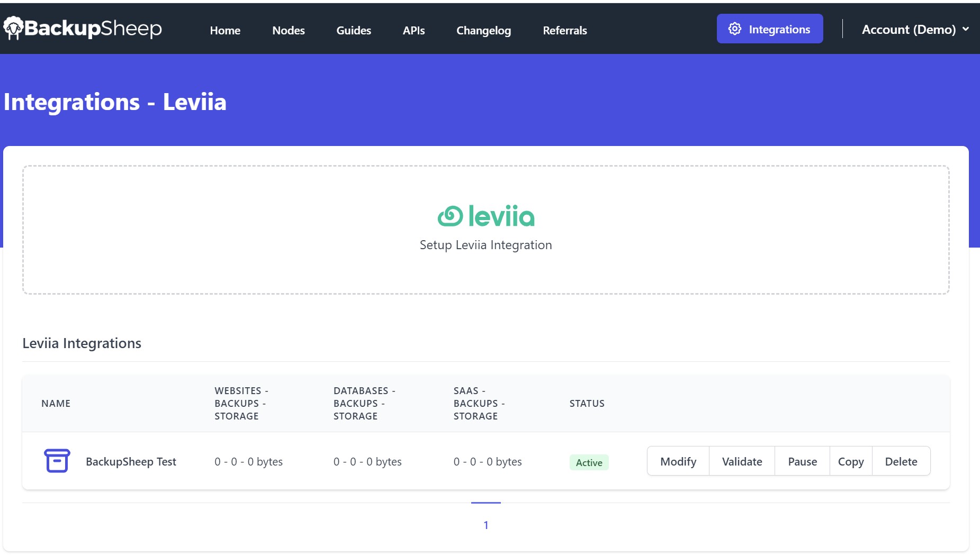Click the Integrations button
This screenshot has height=556, width=980.
click(x=770, y=29)
